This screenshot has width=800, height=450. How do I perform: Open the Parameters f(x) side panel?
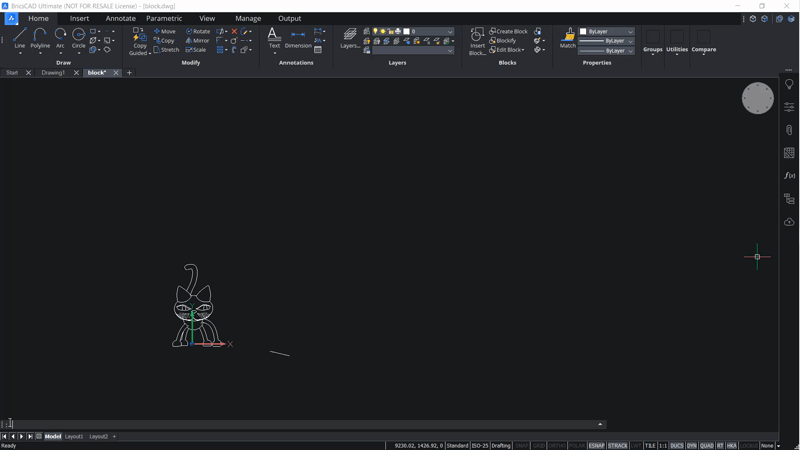point(789,176)
